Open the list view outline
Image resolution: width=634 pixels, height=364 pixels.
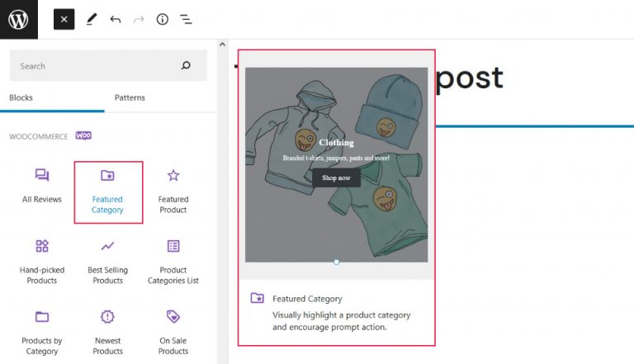[x=186, y=19]
